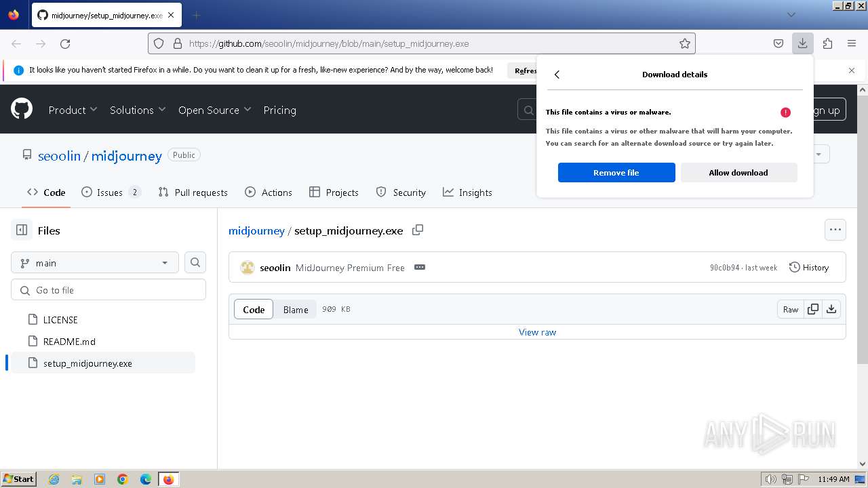Click padlock site information icon
Image resolution: width=868 pixels, height=488 pixels.
point(178,43)
